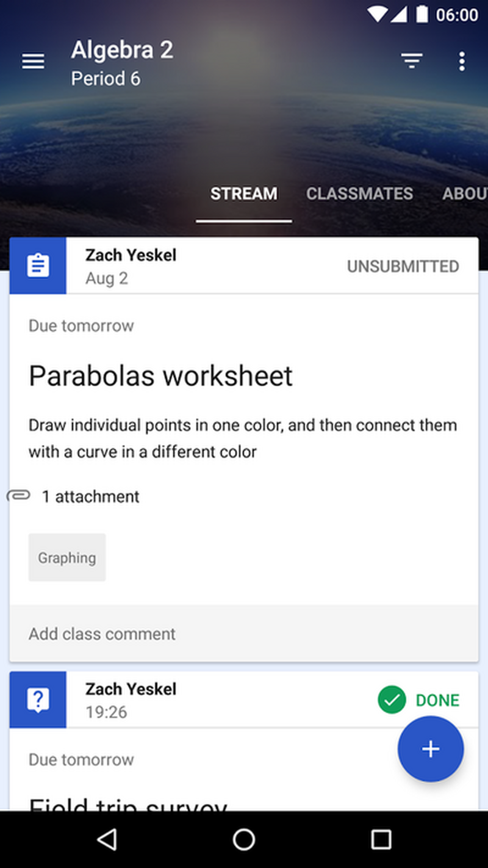Open the About tab
The height and width of the screenshot is (868, 488).
pos(465,194)
